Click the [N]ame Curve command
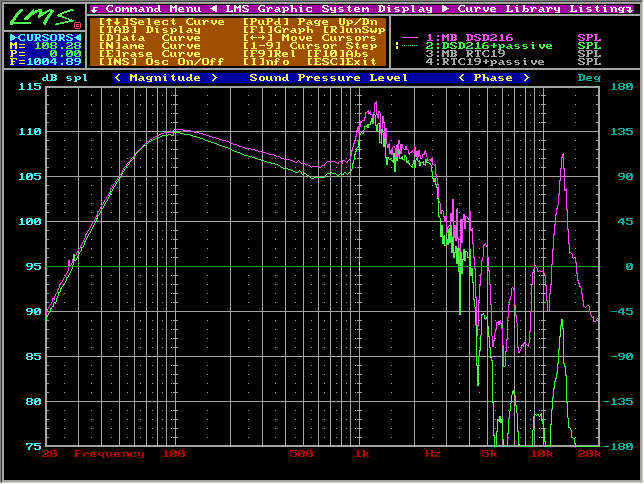 click(150, 46)
